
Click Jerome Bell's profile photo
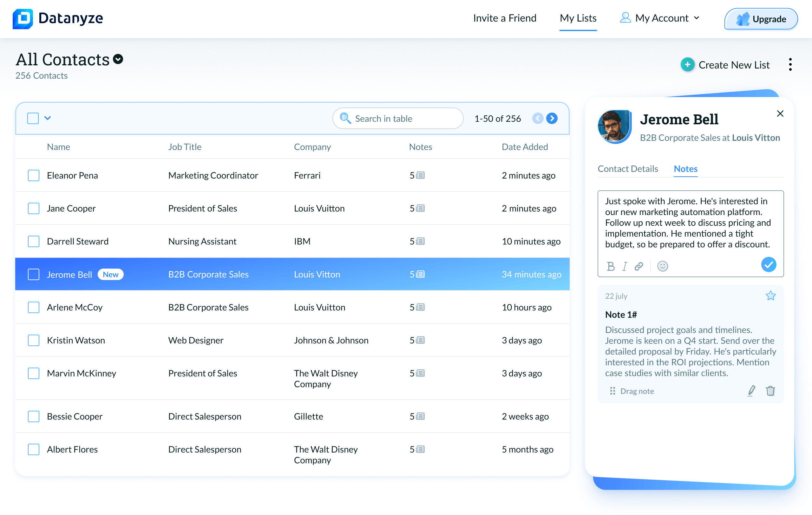coord(614,127)
